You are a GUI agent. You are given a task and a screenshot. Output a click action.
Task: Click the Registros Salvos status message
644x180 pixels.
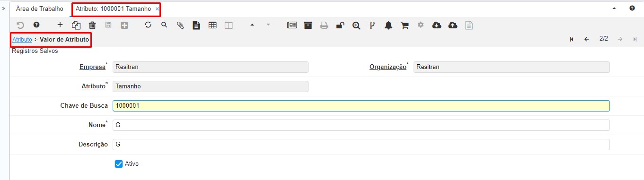coord(35,51)
